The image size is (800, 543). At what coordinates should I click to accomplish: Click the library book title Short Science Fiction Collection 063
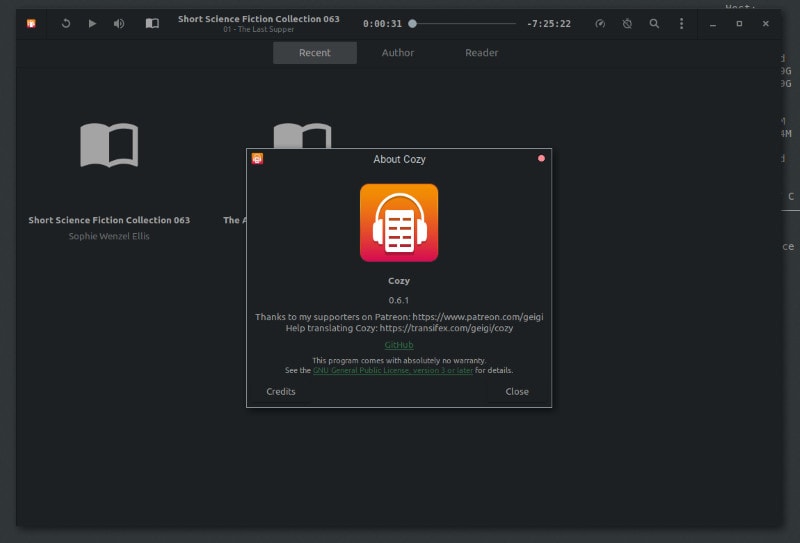pos(109,220)
